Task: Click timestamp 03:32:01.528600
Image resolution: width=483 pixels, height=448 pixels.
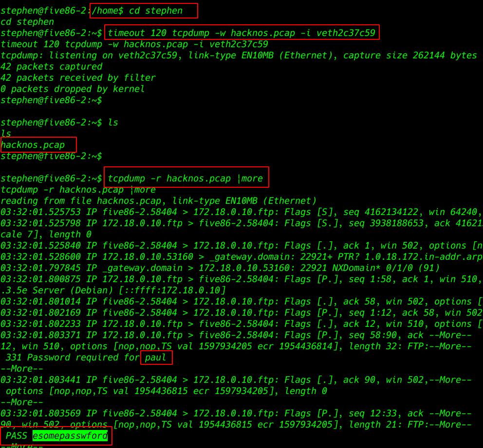Action: 41,257
